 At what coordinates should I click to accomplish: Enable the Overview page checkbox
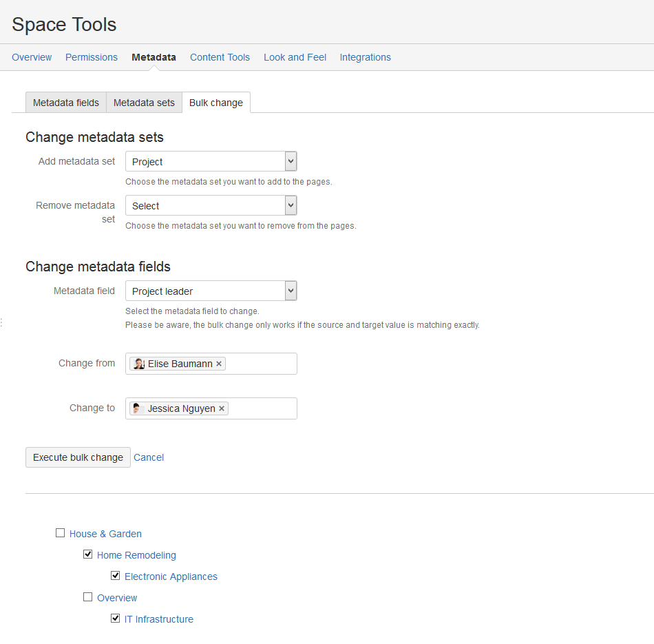[88, 597]
